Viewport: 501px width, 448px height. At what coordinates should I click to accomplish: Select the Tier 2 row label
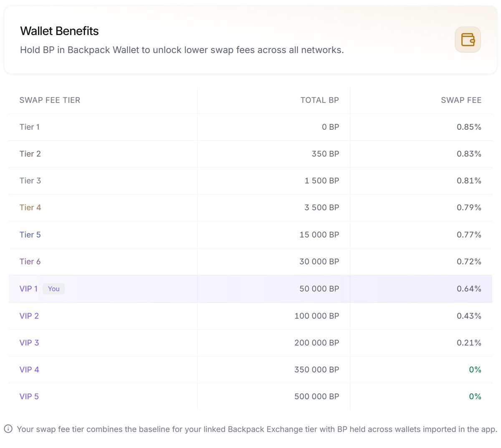(x=30, y=154)
